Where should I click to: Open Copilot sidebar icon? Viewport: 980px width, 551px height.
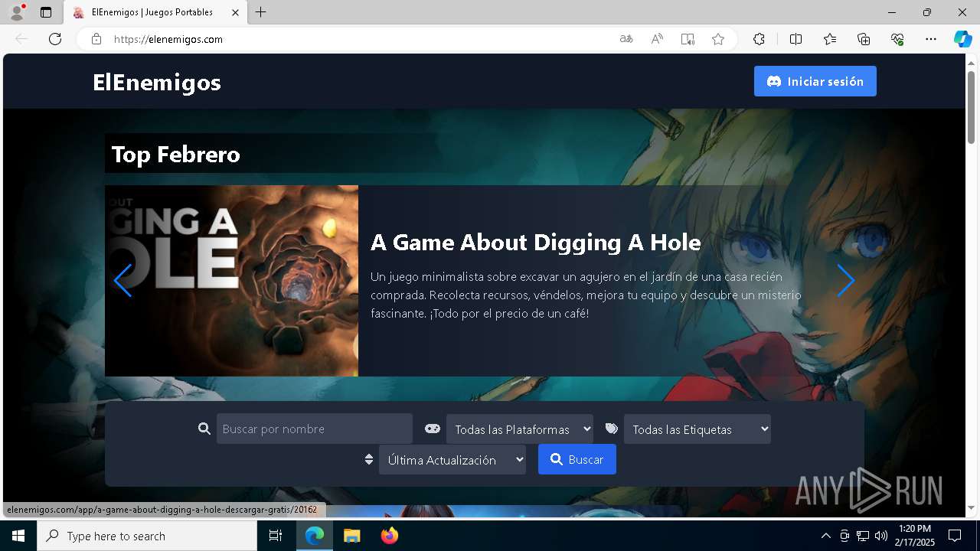click(962, 39)
